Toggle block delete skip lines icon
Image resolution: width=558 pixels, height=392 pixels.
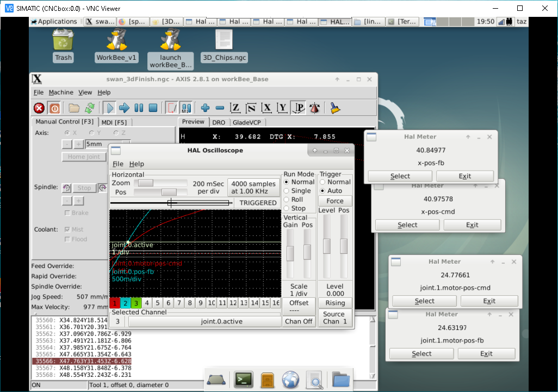pos(172,108)
